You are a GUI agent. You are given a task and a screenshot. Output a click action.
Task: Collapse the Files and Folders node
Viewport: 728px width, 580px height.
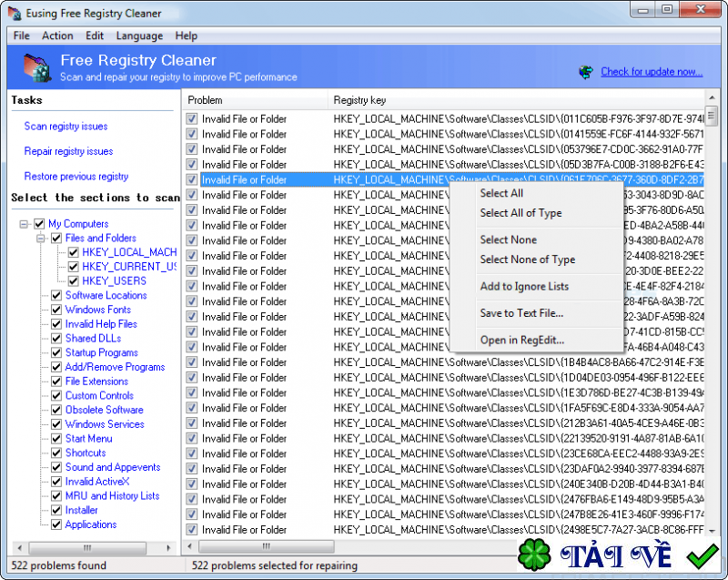tap(41, 239)
